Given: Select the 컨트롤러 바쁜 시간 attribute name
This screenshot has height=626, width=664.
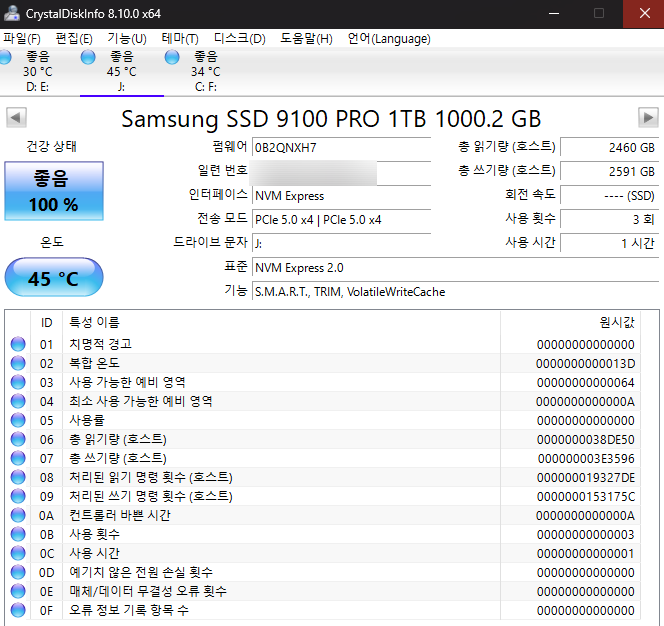Looking at the screenshot, I should click(120, 515).
